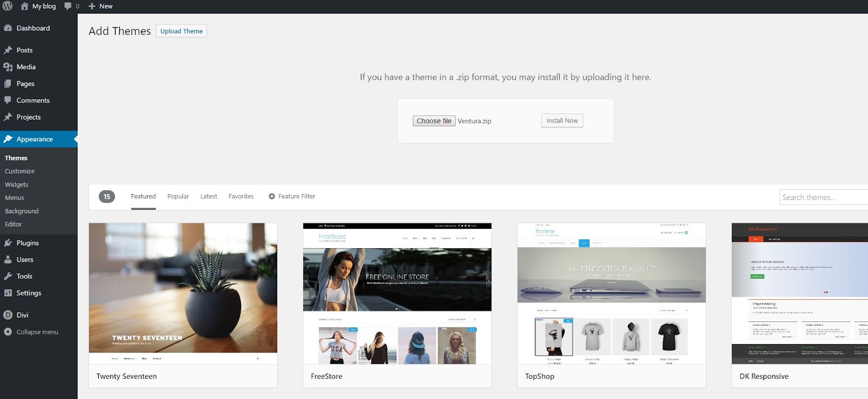Click the Ventura.zip file name
This screenshot has height=399, width=868.
[x=474, y=121]
